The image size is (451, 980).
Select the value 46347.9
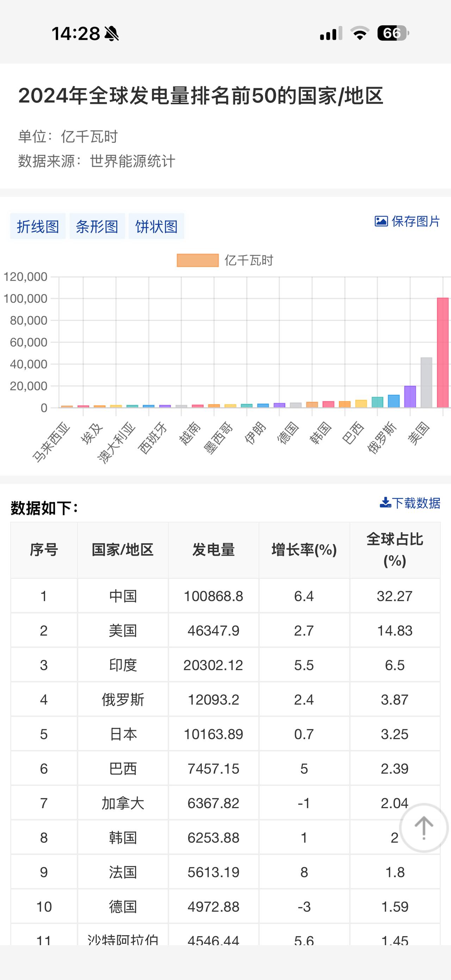tap(214, 631)
